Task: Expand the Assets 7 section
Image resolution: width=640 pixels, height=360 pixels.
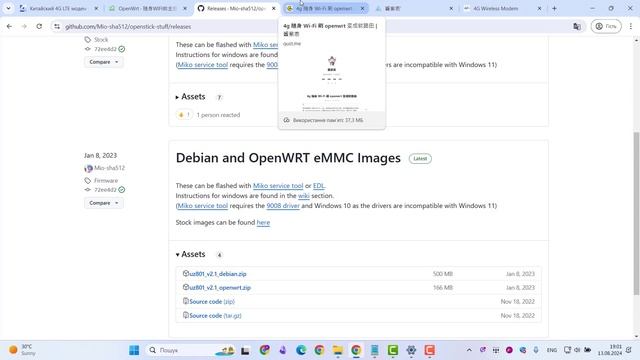Action: (191, 97)
